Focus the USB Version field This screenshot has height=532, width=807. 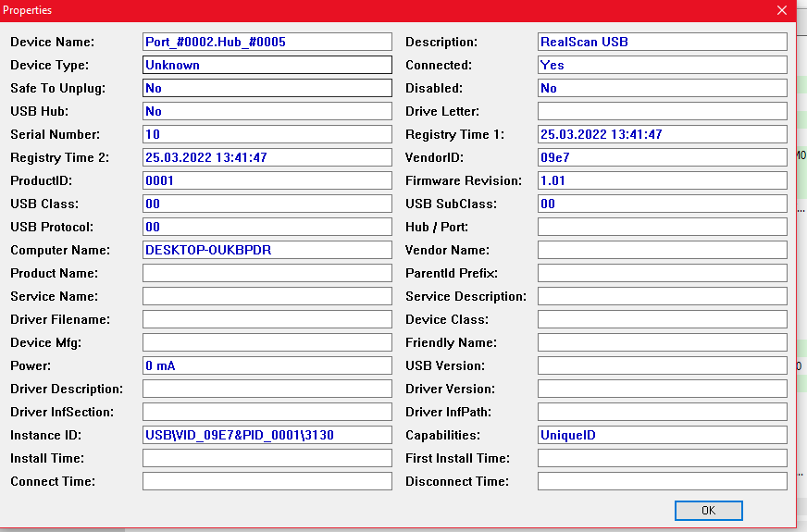(x=663, y=365)
